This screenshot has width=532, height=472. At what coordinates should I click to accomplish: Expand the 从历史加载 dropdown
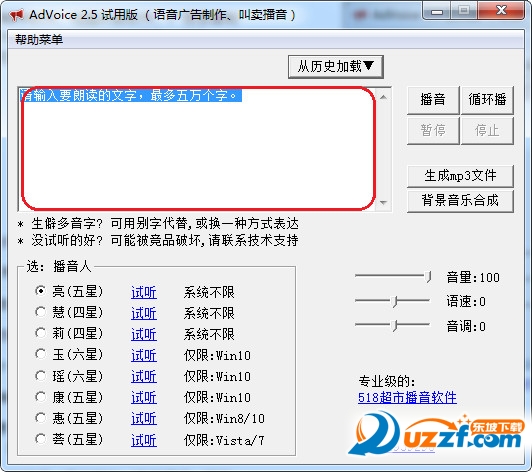click(336, 67)
